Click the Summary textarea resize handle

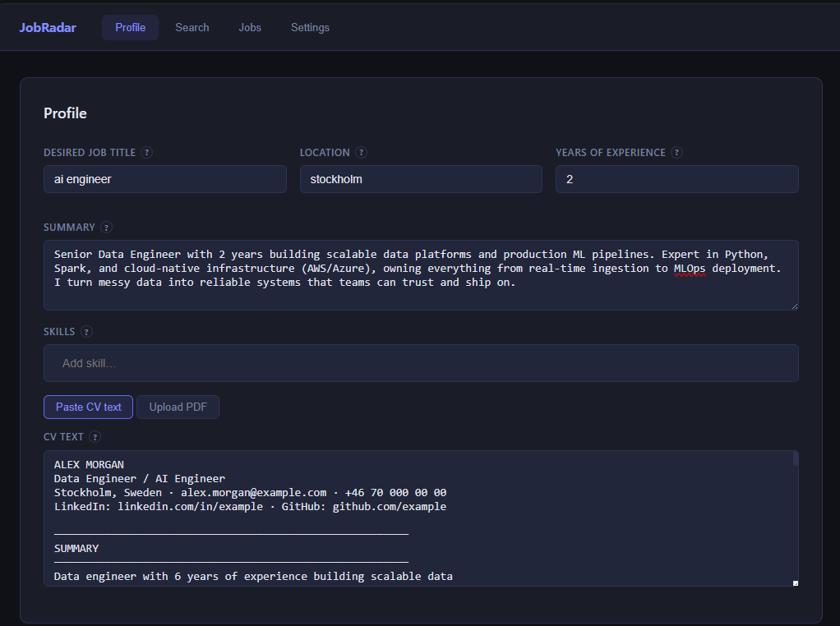click(x=795, y=306)
